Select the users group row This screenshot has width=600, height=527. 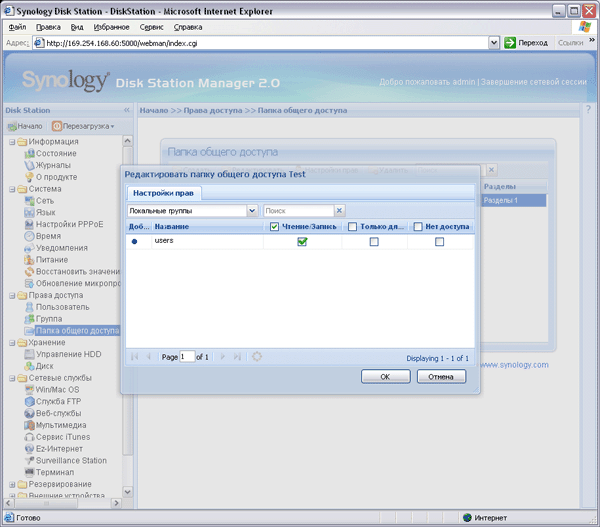[300, 242]
